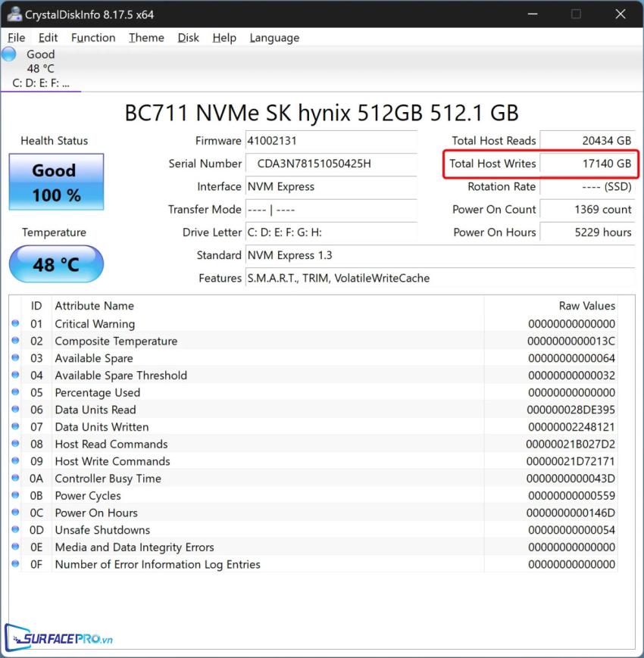644x658 pixels.
Task: Click status orb of Data Units Written row
Action: point(16,426)
